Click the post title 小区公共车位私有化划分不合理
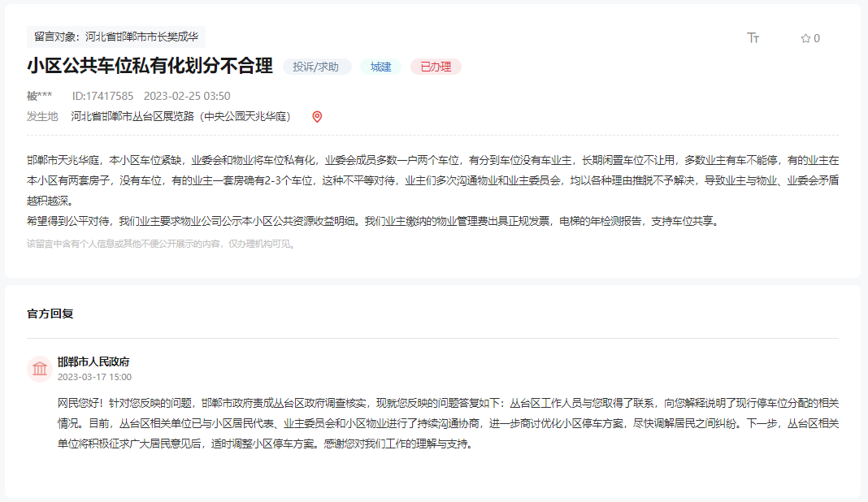This screenshot has width=868, height=502. click(x=150, y=66)
